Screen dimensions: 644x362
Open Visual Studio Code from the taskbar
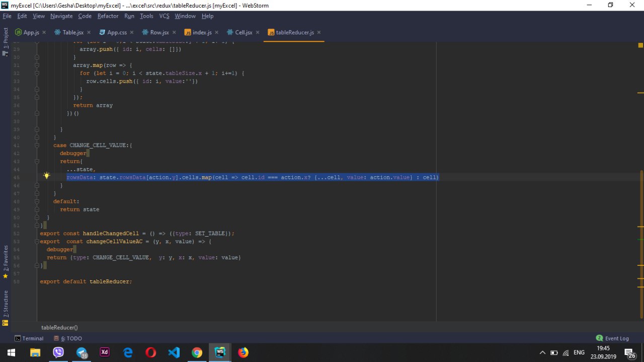(174, 352)
